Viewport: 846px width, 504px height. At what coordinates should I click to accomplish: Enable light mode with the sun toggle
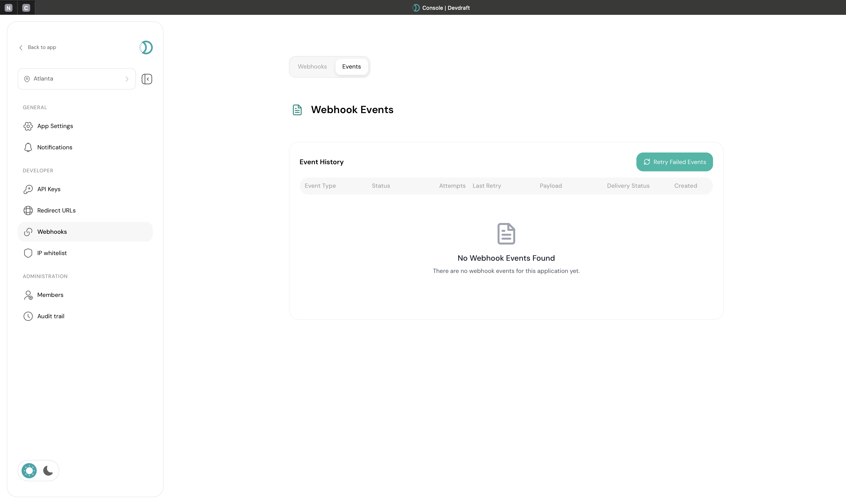29,470
